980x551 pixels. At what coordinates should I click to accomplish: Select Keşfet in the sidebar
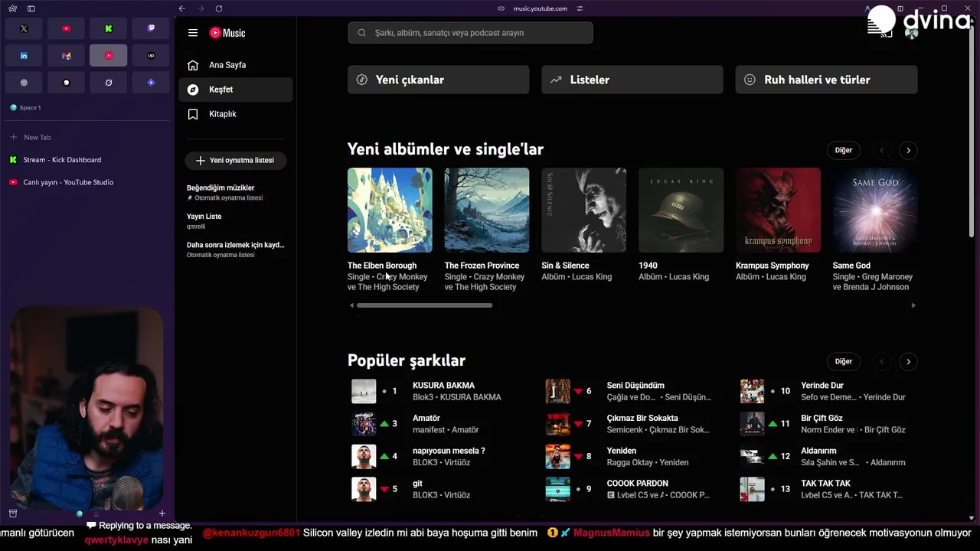(236, 90)
